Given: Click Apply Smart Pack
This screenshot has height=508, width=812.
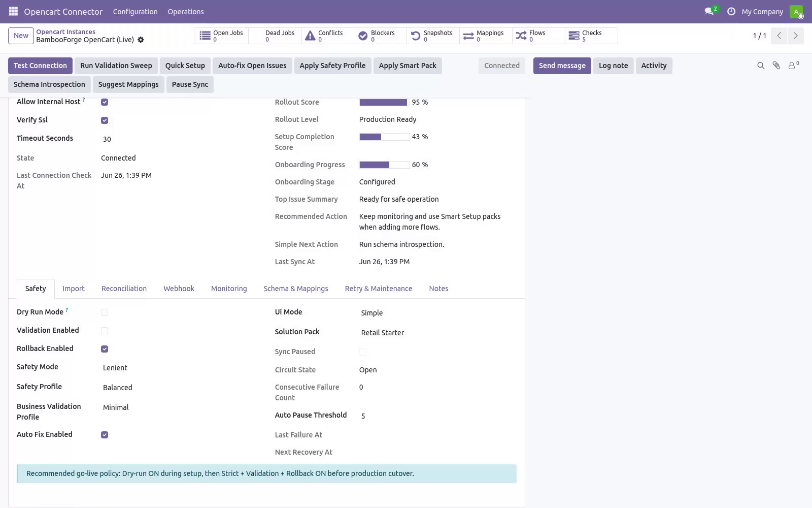Looking at the screenshot, I should click(x=408, y=66).
